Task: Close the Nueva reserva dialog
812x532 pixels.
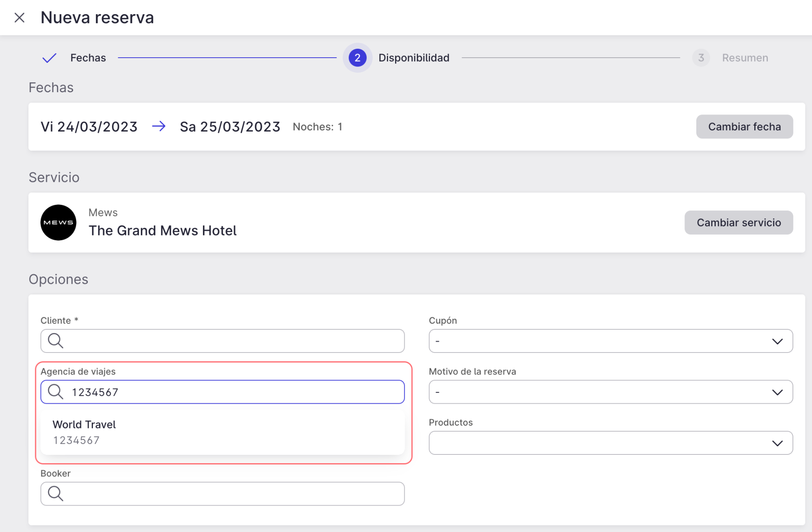Action: (19, 18)
